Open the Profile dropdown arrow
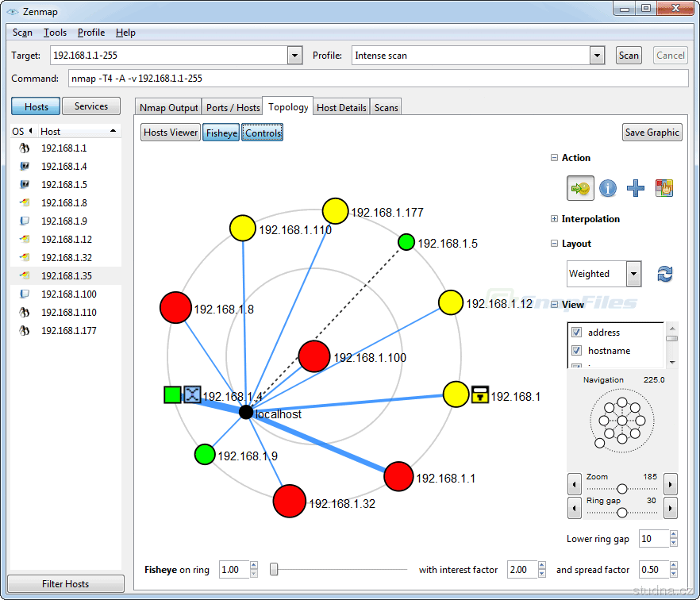 pyautogui.click(x=598, y=56)
